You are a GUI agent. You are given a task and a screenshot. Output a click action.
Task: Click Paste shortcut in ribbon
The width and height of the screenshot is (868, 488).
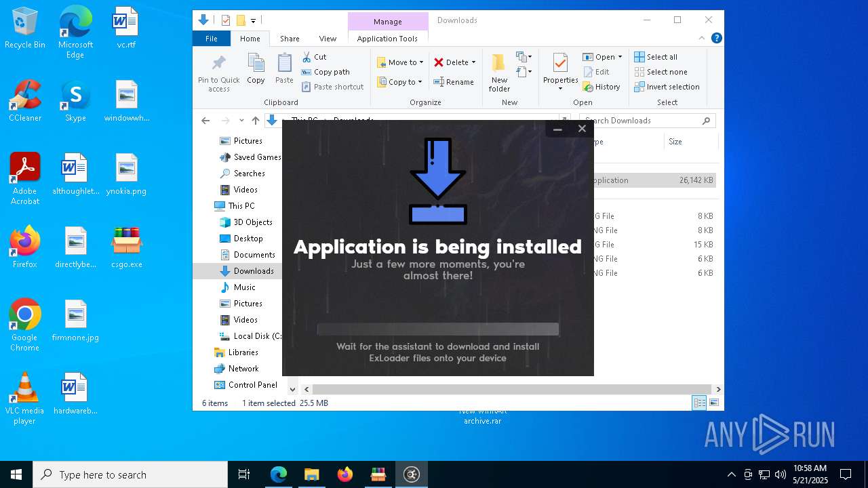click(332, 87)
